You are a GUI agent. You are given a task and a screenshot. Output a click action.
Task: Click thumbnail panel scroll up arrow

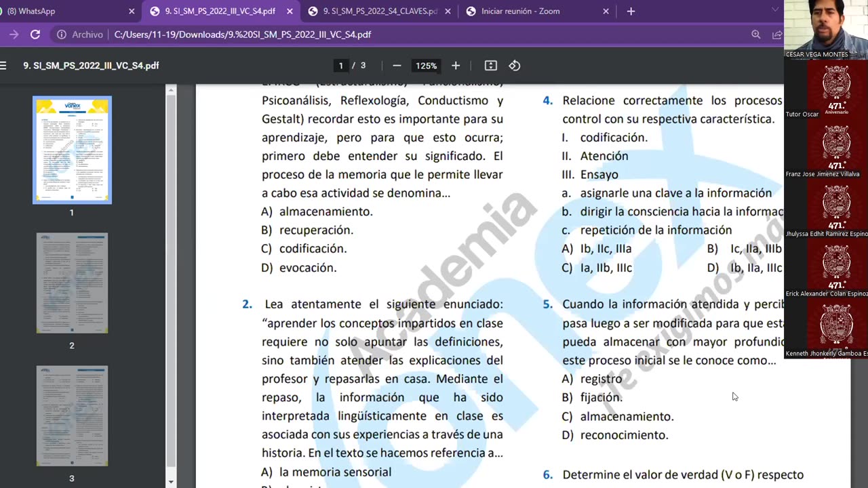point(171,89)
